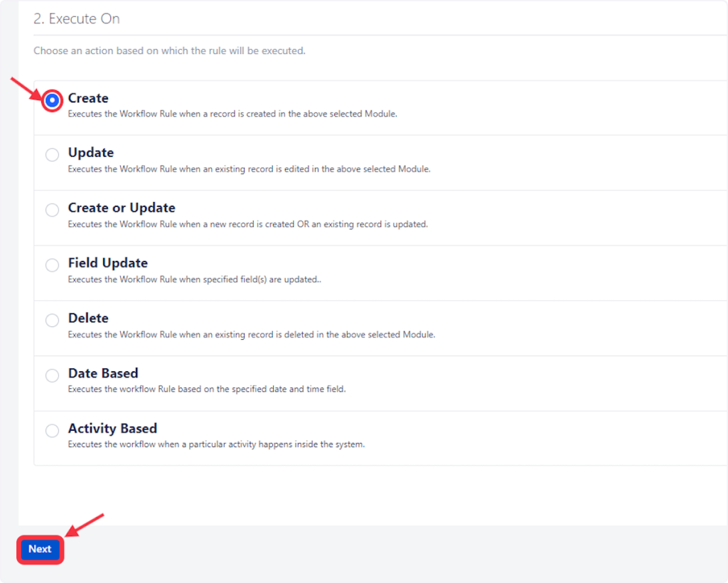Click the bold 'Update' option title
728x583 pixels.
[x=91, y=153]
